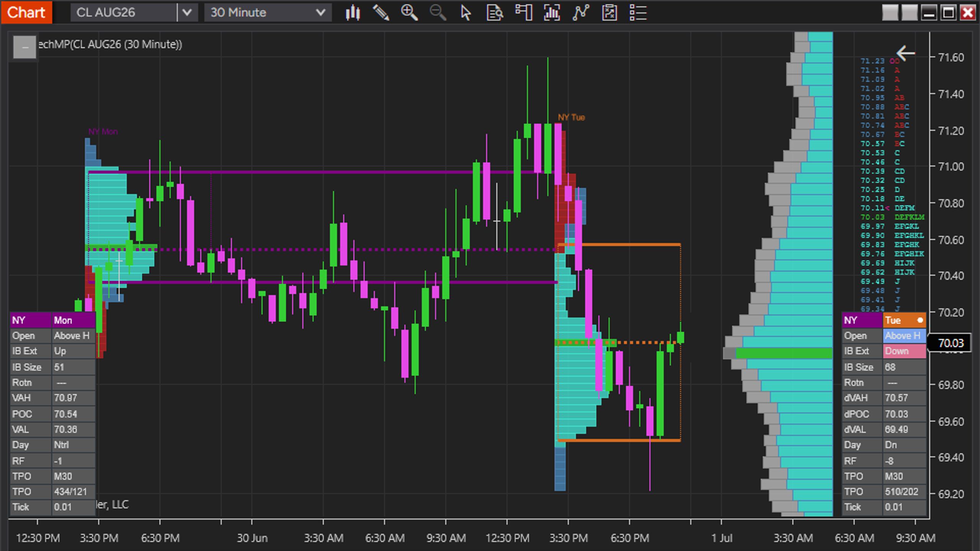Click the white dot in the Tue header
This screenshot has width=980, height=551.
point(920,320)
